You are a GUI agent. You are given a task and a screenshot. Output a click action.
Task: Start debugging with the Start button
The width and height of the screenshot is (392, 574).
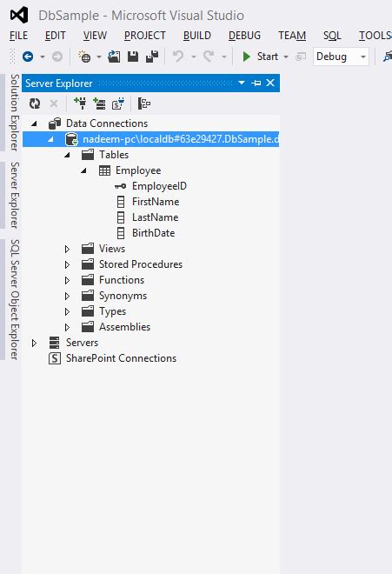point(260,57)
